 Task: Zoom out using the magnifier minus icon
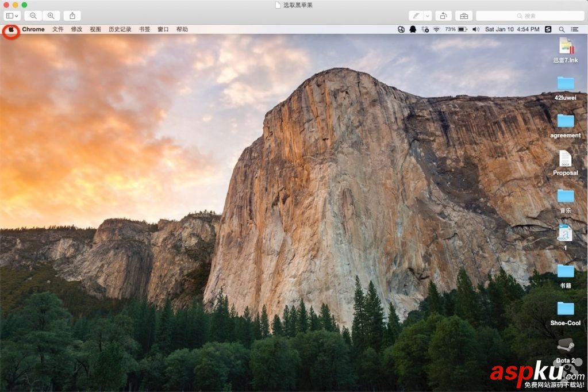point(33,16)
